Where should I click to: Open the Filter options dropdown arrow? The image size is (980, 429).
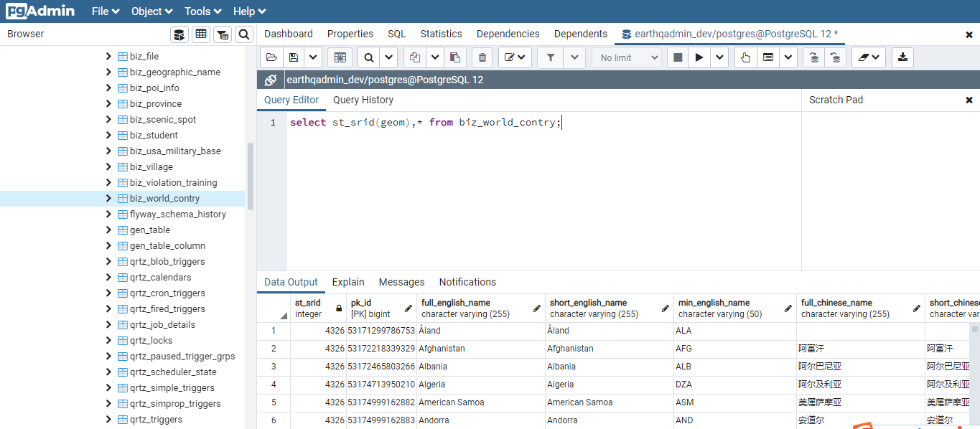[x=574, y=57]
